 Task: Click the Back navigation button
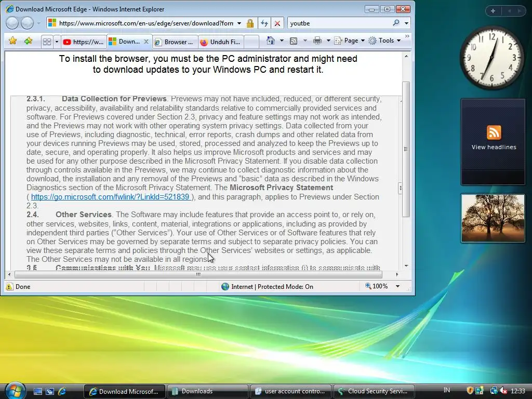[x=12, y=23]
